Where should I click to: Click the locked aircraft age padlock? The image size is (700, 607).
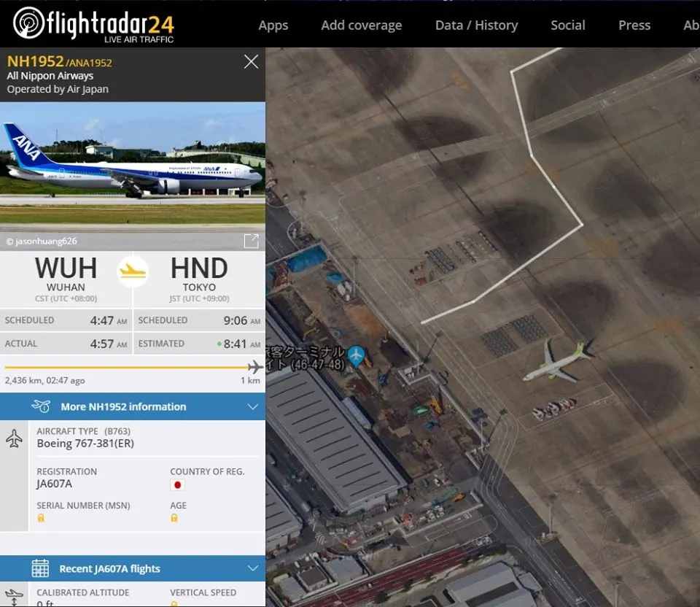(x=174, y=518)
